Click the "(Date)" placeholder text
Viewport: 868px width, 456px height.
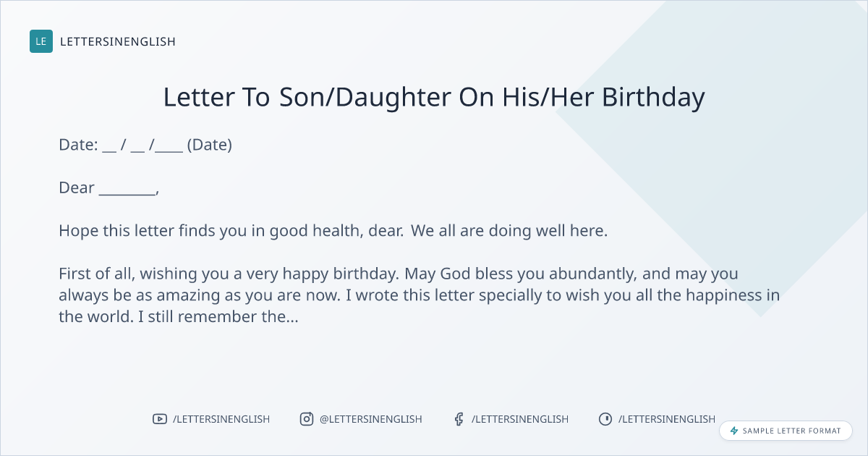[x=209, y=145]
